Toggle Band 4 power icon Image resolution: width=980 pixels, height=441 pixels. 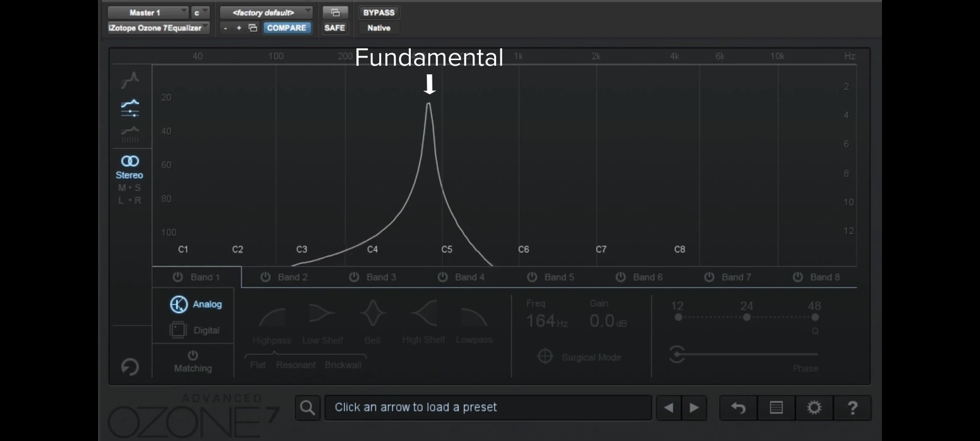tap(442, 277)
